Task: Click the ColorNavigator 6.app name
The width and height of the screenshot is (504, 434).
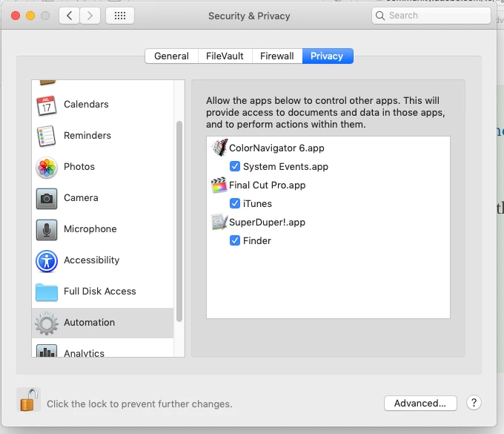Action: click(276, 148)
